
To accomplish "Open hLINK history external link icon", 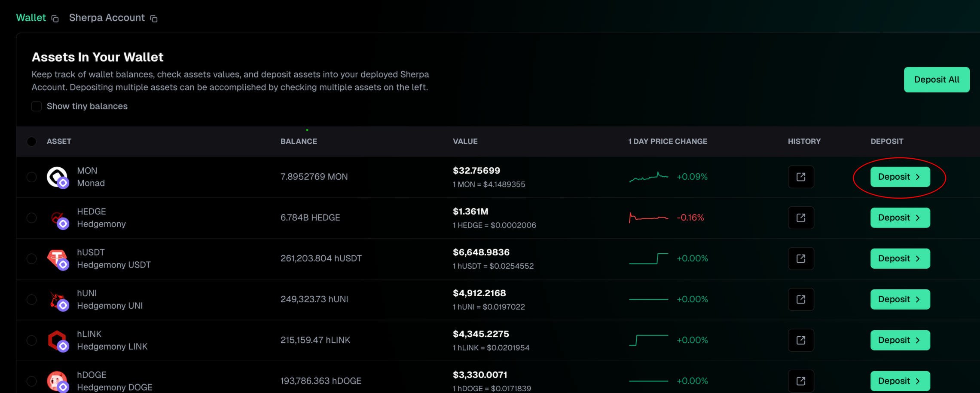I will pyautogui.click(x=800, y=340).
